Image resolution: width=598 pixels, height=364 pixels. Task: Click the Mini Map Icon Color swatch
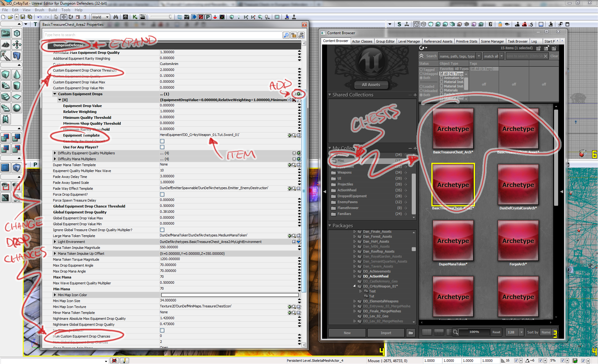tap(230, 295)
